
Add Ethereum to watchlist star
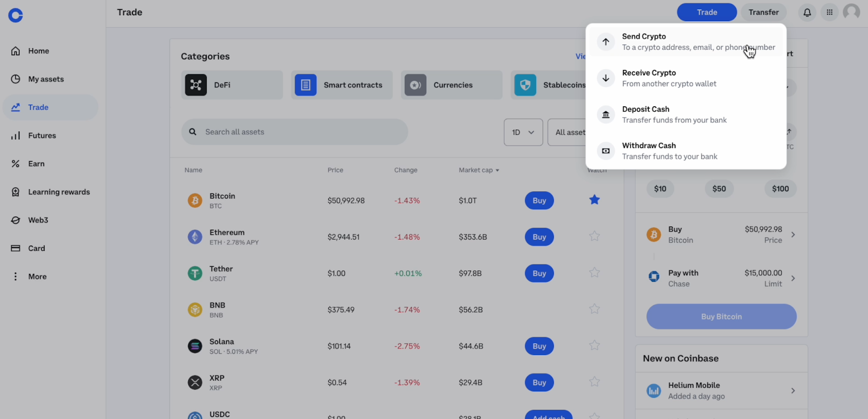point(595,236)
